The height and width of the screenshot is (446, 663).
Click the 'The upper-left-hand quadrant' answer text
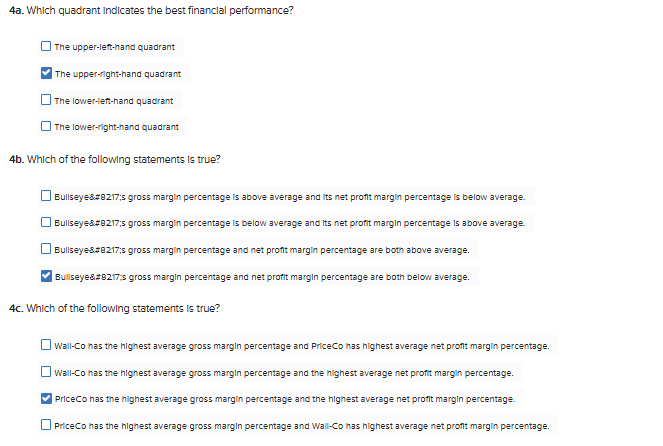click(113, 47)
